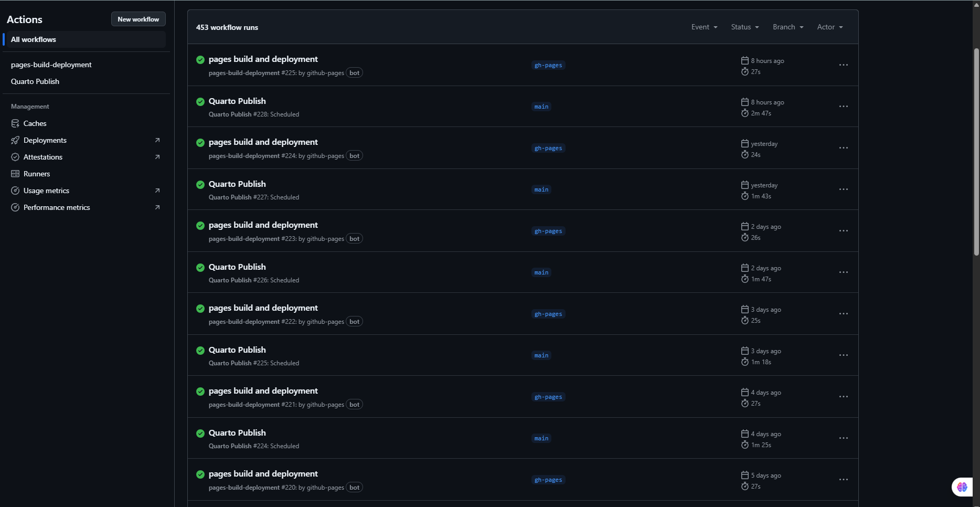Click main branch label on Quarto Publish #225
The width and height of the screenshot is (980, 507).
541,356
